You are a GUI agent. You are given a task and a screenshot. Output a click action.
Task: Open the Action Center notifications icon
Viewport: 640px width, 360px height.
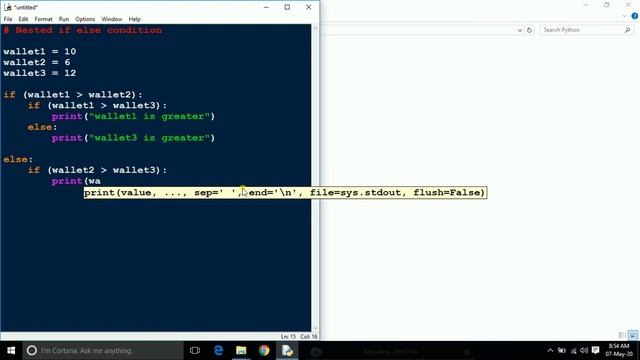tap(596, 351)
